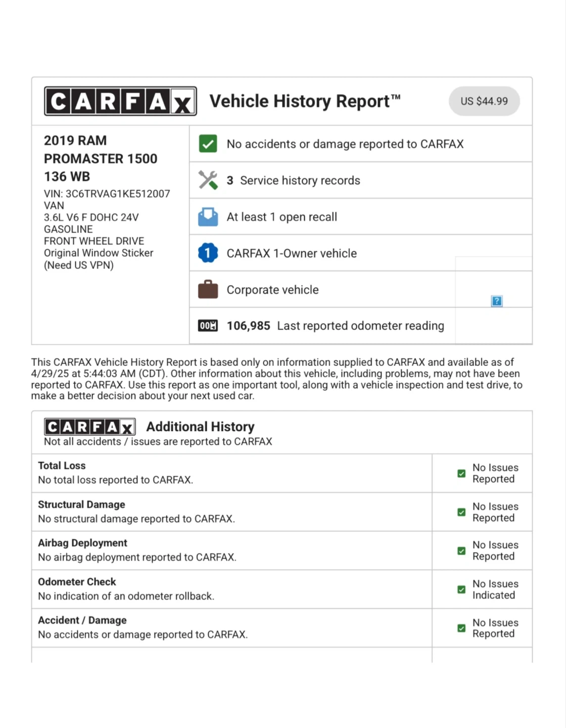The width and height of the screenshot is (566, 728).
Task: Click the green no-accidents checkmark icon
Action: (x=208, y=144)
